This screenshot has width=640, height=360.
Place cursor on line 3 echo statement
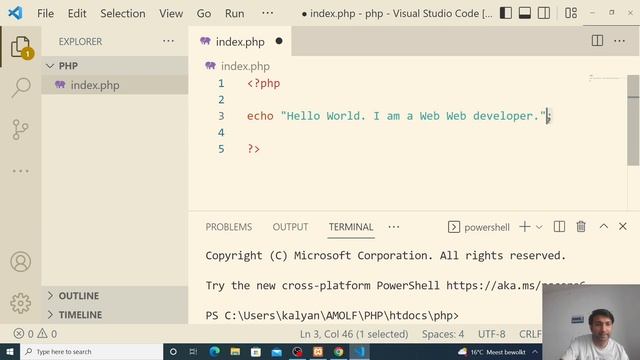point(399,116)
